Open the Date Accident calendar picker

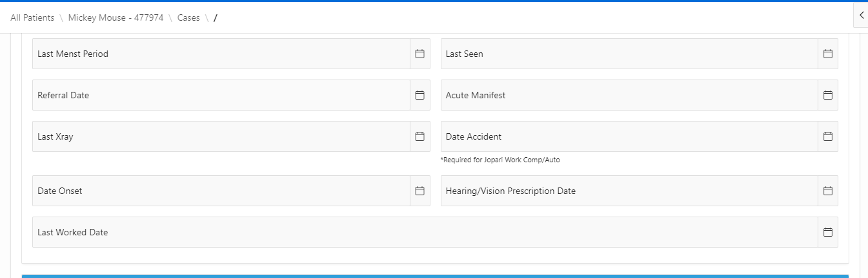[x=827, y=136]
